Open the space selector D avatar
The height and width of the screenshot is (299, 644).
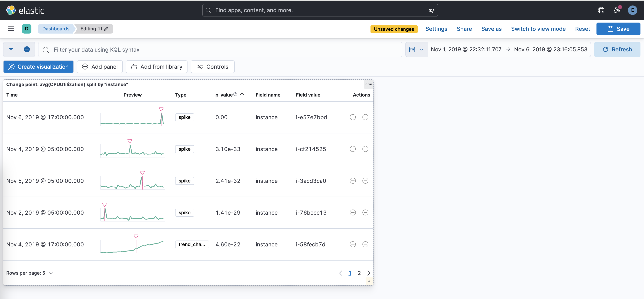tap(27, 29)
